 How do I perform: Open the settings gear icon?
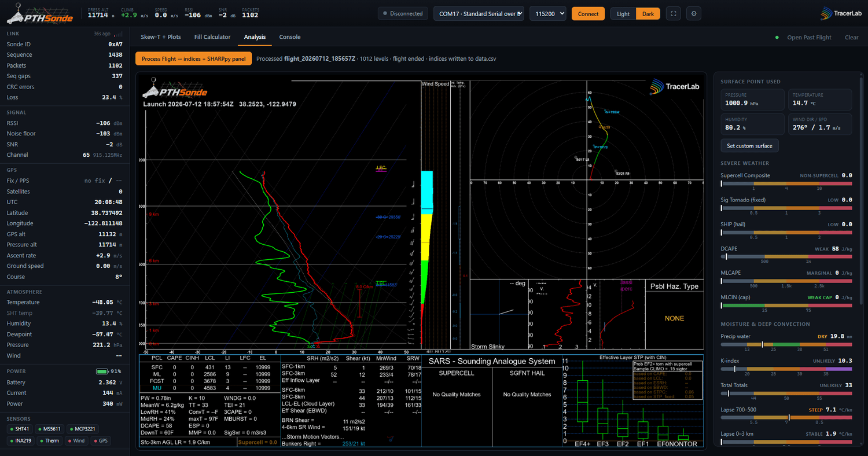pos(694,13)
